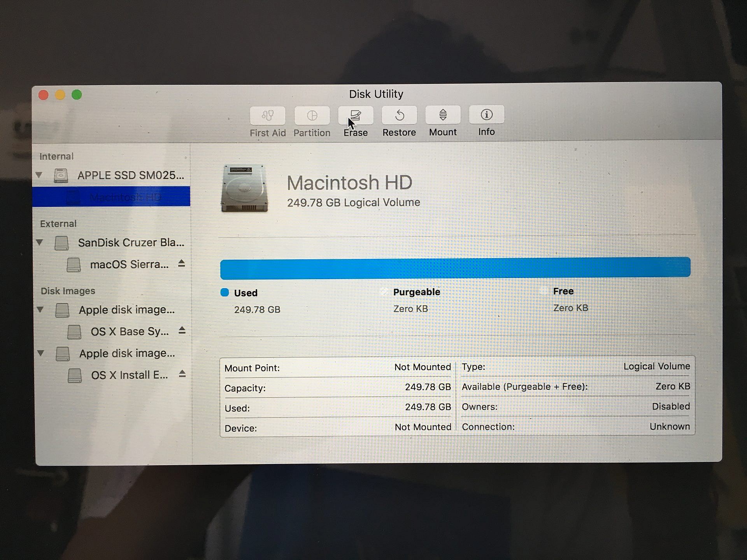Click the first Apple disk image icon
Image resolution: width=747 pixels, height=560 pixels.
[x=62, y=310]
